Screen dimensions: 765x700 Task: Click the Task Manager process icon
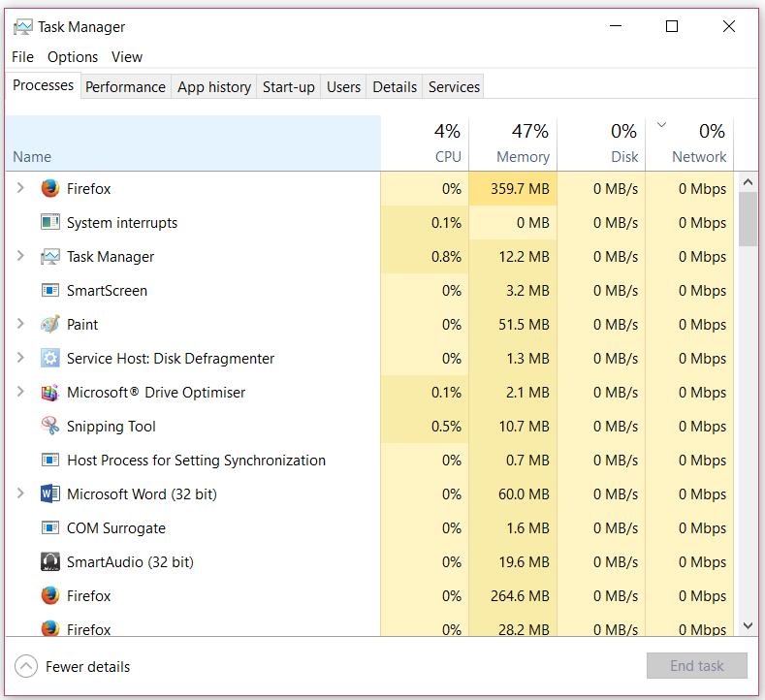50,256
